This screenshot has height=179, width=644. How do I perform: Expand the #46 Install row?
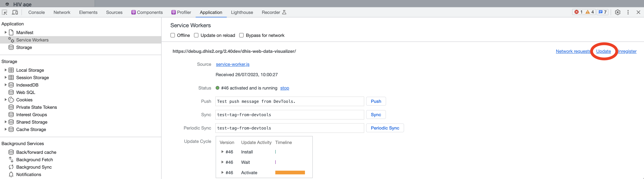click(x=222, y=152)
